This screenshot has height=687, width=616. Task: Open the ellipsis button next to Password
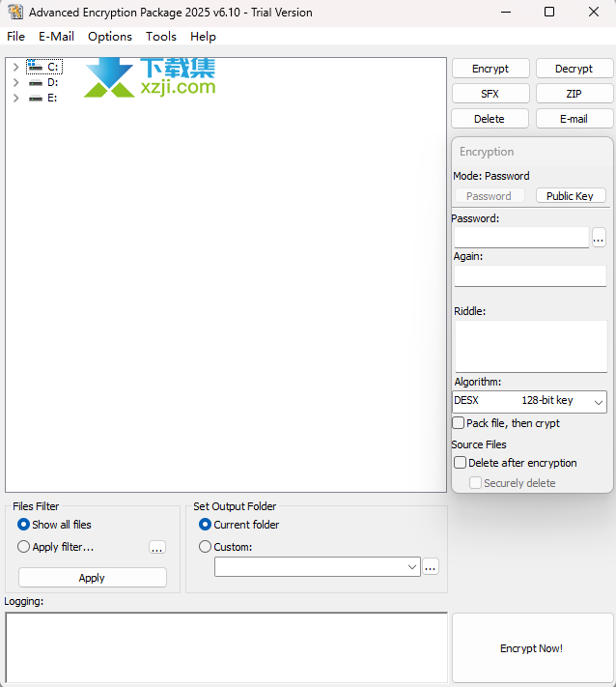pos(599,238)
